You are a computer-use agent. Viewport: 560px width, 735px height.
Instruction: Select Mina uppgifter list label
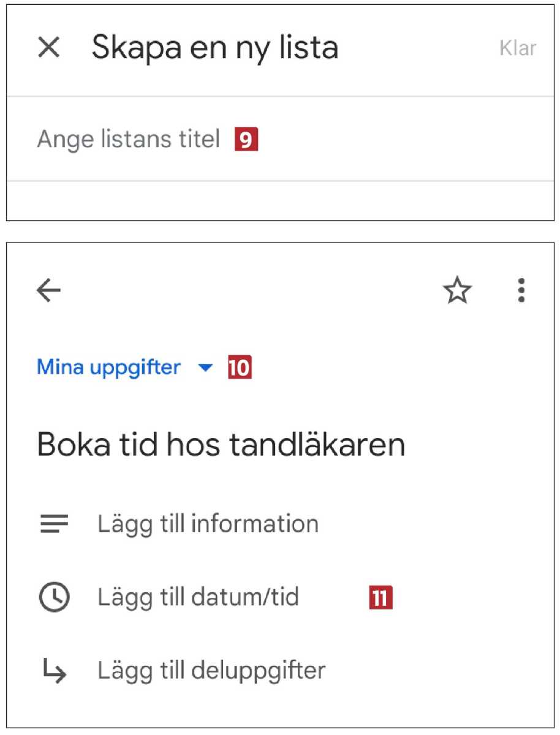click(x=108, y=367)
